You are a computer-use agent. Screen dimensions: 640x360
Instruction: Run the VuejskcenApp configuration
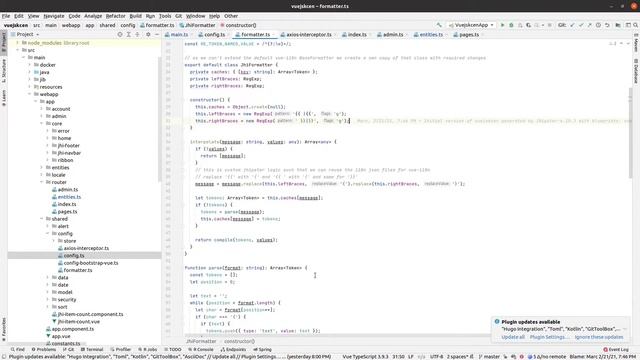(x=502, y=25)
